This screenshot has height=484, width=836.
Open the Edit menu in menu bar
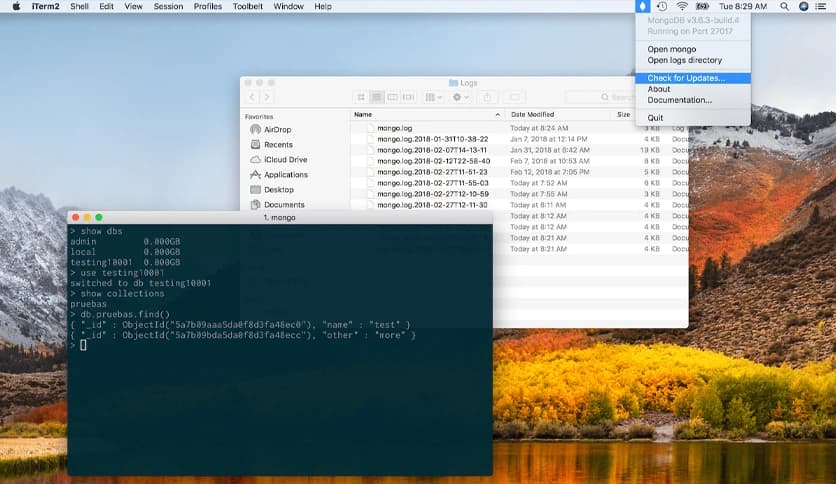coord(106,6)
